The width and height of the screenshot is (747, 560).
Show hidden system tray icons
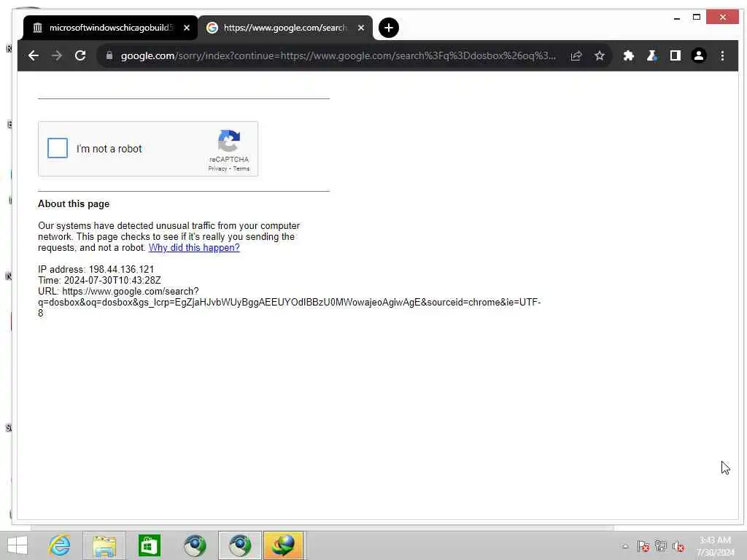tap(625, 546)
